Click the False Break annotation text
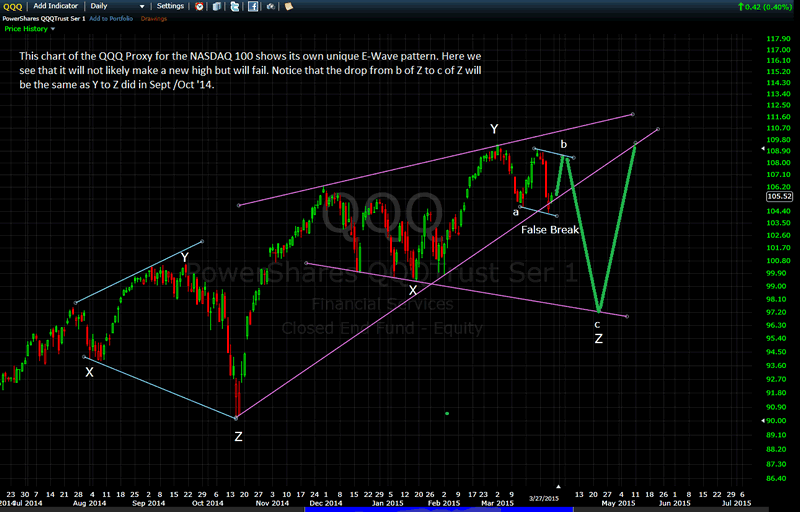This screenshot has width=800, height=512. [x=550, y=229]
